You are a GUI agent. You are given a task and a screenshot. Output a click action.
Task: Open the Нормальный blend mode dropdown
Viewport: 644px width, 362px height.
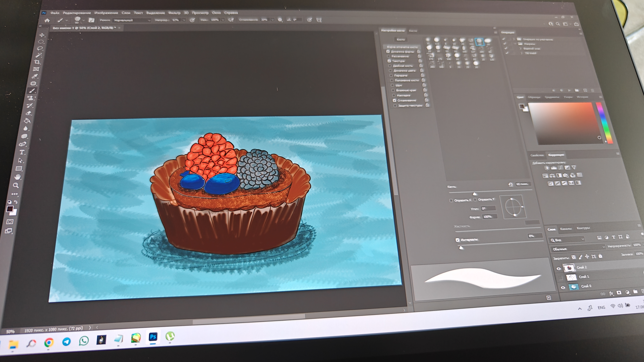pyautogui.click(x=132, y=20)
